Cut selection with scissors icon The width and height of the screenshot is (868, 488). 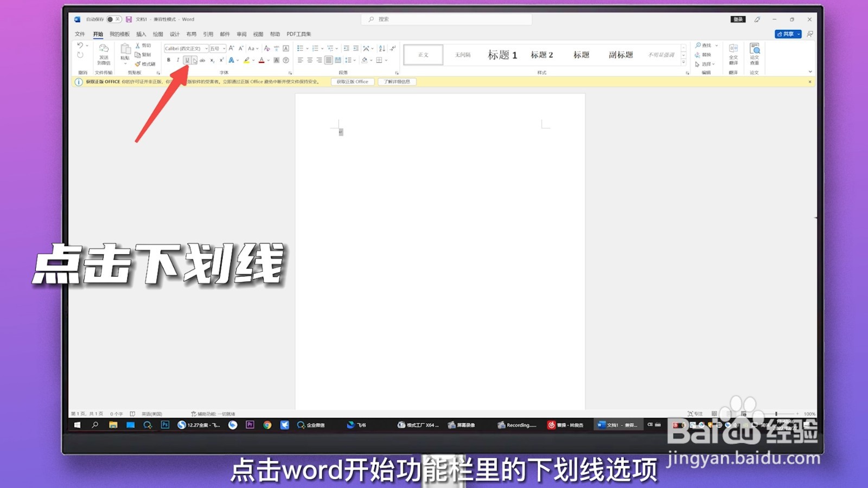(143, 46)
